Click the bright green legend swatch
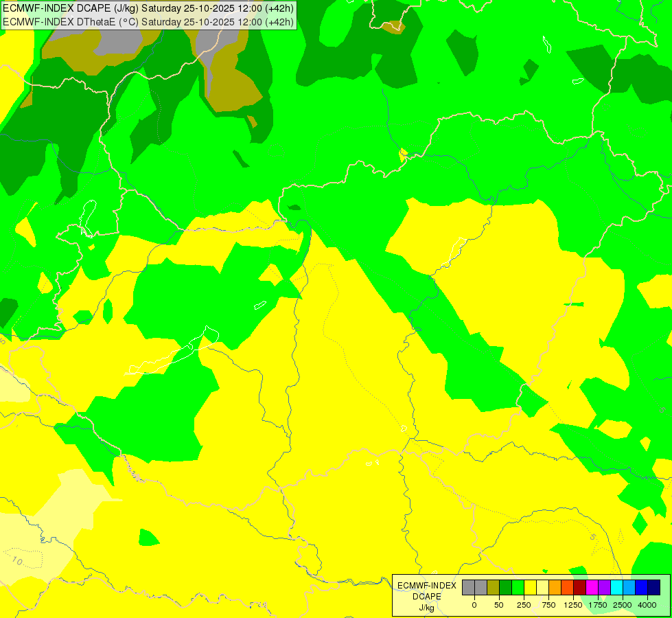672x618 pixels. 518,587
